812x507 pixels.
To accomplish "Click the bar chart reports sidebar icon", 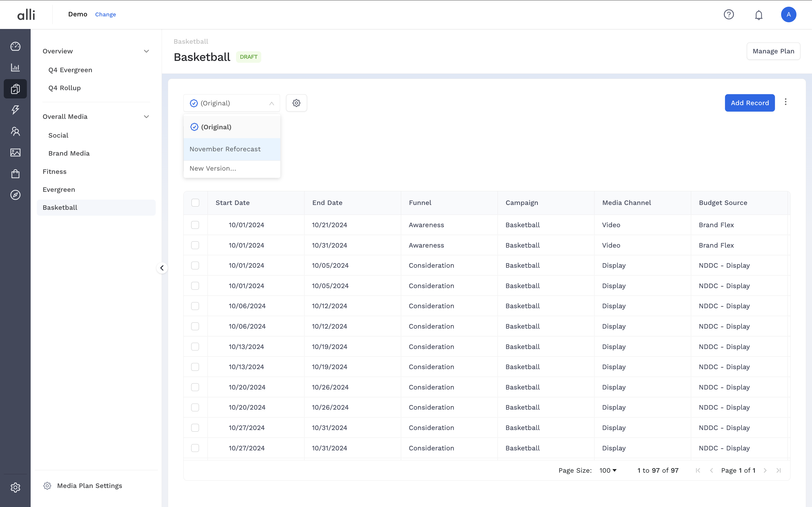I will click(15, 67).
